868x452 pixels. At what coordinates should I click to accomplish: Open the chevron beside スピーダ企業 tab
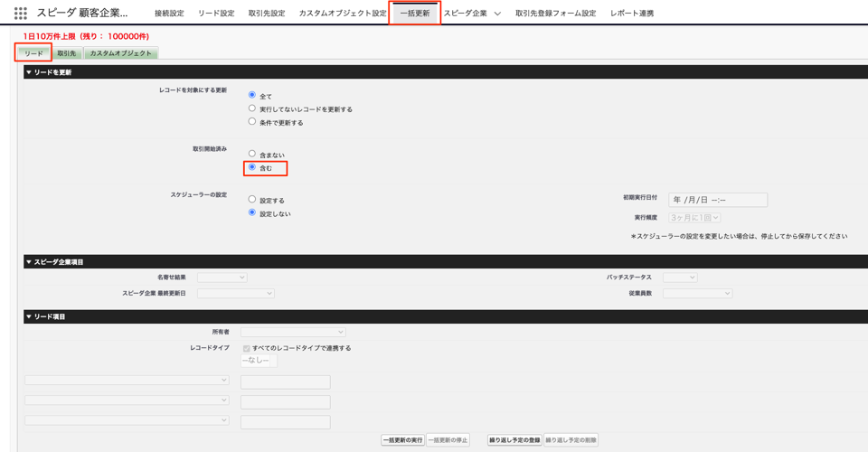497,14
